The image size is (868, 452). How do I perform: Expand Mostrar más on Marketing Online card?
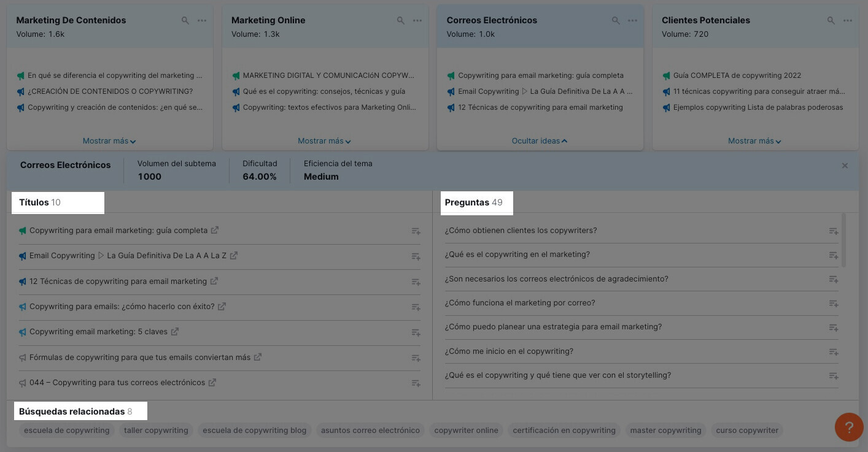[x=324, y=141]
